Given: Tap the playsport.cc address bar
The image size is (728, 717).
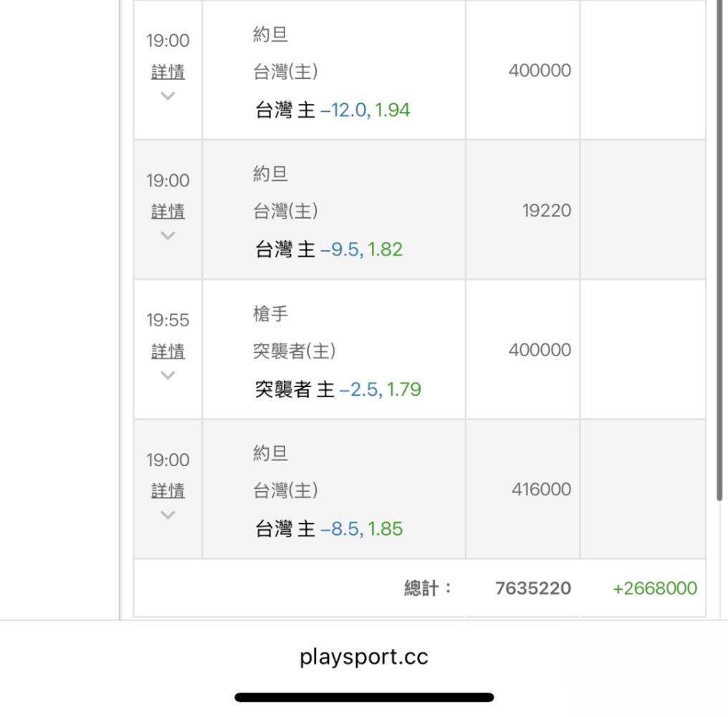Looking at the screenshot, I should (364, 656).
